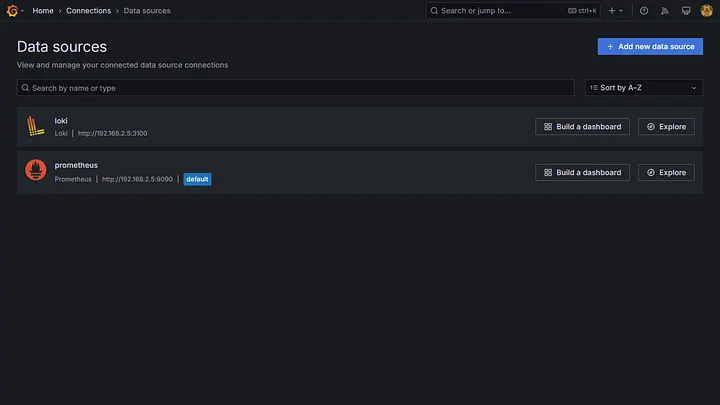Click the magnifier icon in top search
Viewport: 720px width, 405px height.
434,11
